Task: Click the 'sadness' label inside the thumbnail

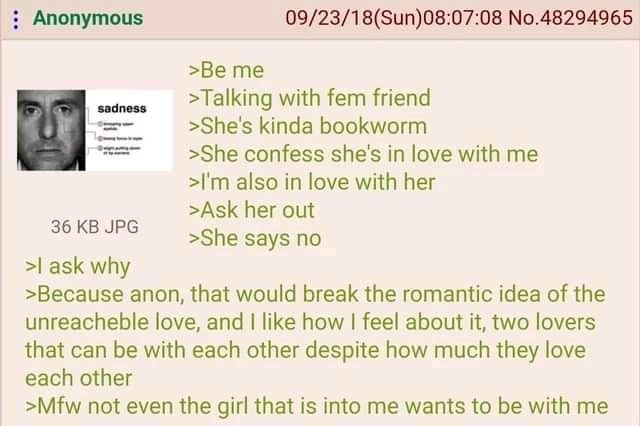Action: 122,109
